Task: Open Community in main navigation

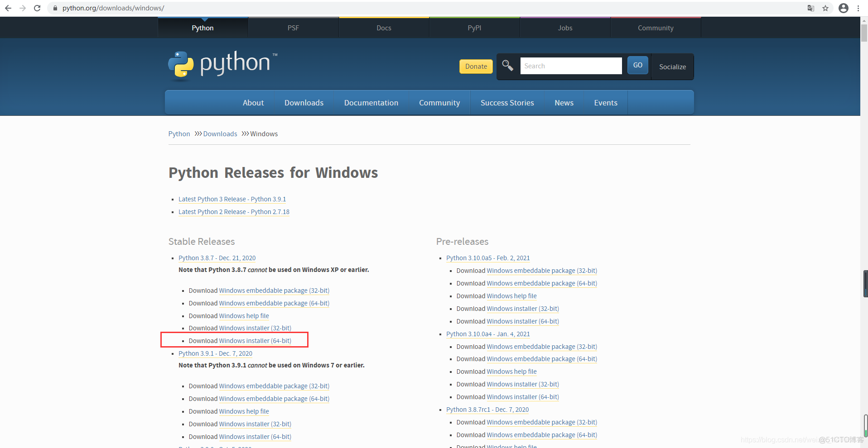Action: [439, 103]
